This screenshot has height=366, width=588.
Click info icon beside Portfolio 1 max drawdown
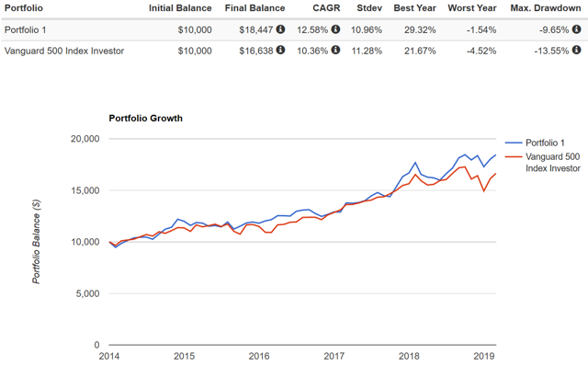click(576, 29)
